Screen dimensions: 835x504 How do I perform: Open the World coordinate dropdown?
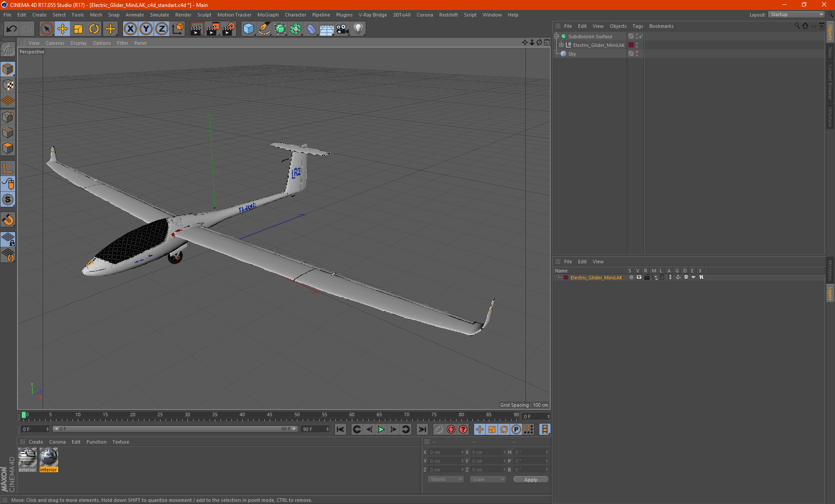tap(446, 479)
